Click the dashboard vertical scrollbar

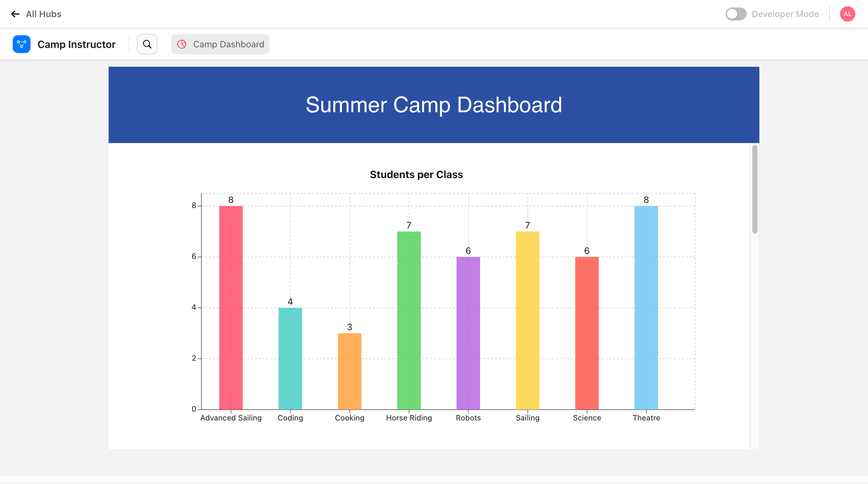(x=754, y=189)
